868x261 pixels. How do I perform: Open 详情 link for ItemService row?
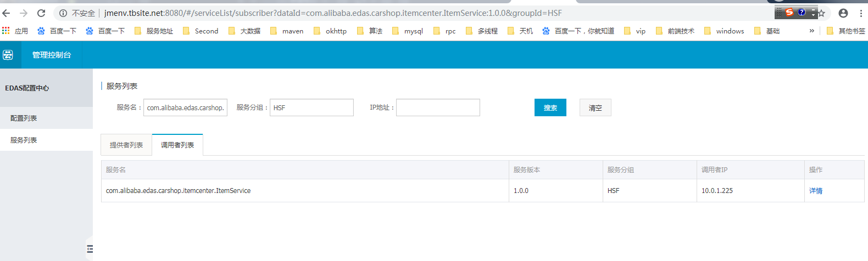[x=816, y=191]
